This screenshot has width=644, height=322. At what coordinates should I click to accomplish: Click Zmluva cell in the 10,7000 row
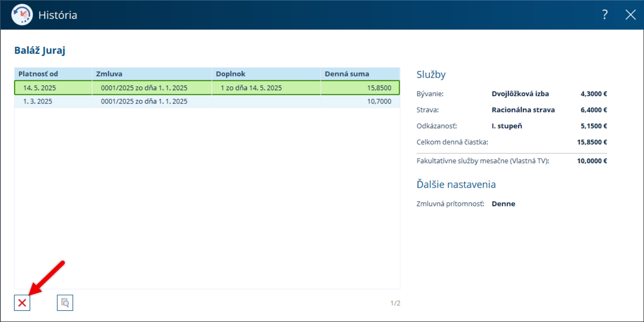coord(152,101)
